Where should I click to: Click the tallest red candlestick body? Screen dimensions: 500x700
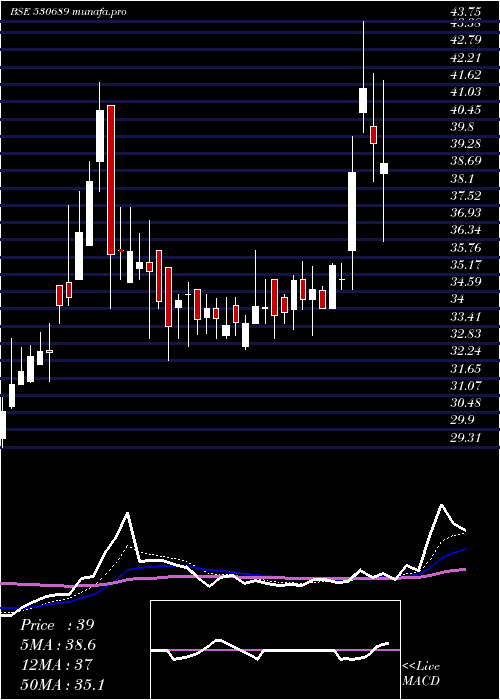[111, 180]
